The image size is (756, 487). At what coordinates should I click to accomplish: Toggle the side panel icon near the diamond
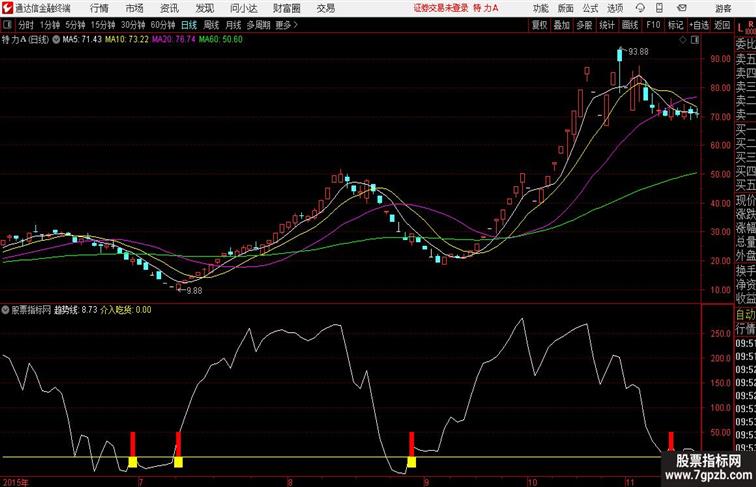pyautogui.click(x=695, y=40)
